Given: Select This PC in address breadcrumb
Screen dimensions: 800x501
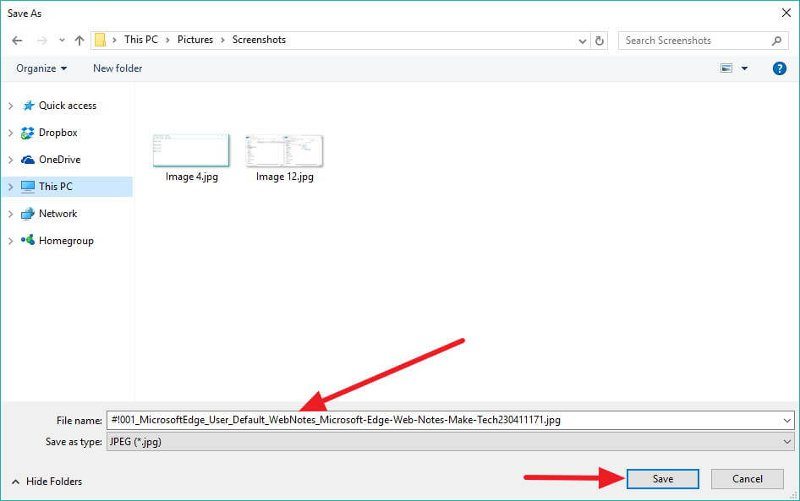Looking at the screenshot, I should tap(141, 40).
